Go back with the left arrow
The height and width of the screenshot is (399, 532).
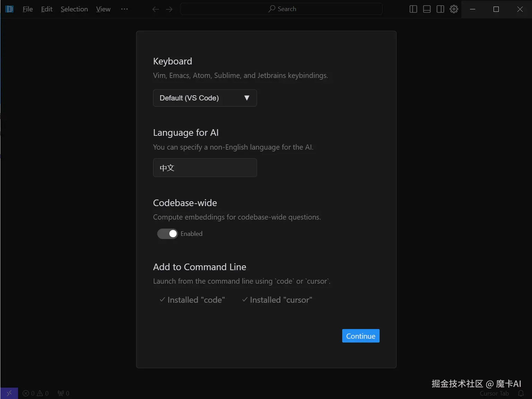point(156,9)
